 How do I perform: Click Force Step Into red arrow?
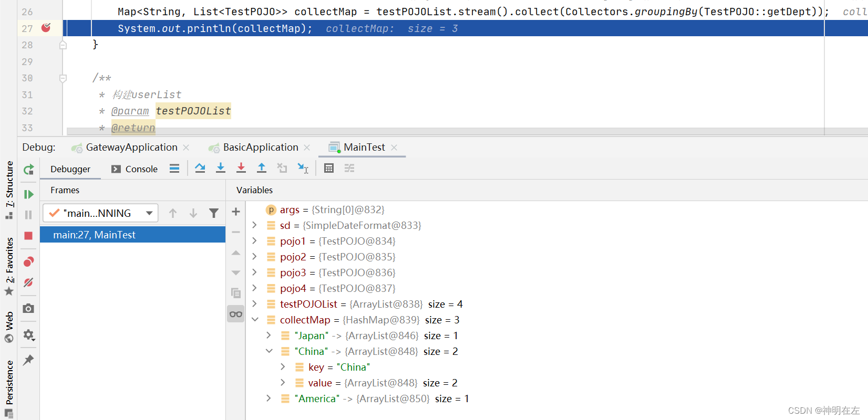pyautogui.click(x=241, y=168)
